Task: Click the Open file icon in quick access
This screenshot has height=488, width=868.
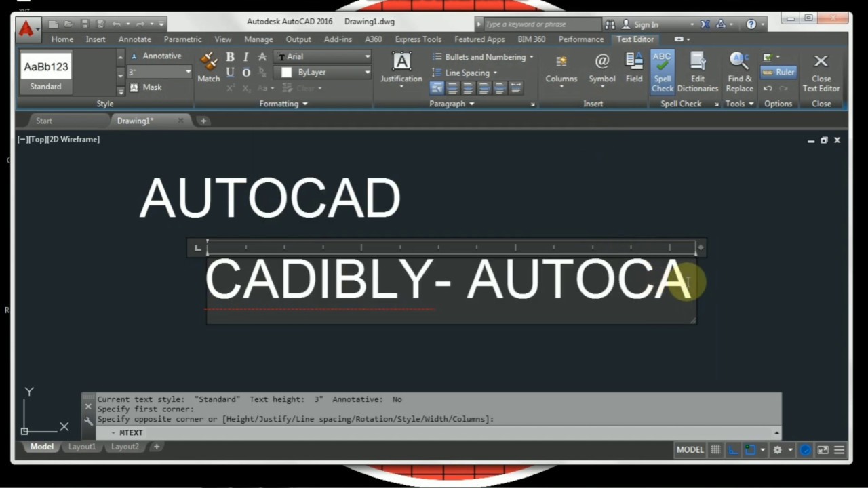Action: click(x=68, y=24)
